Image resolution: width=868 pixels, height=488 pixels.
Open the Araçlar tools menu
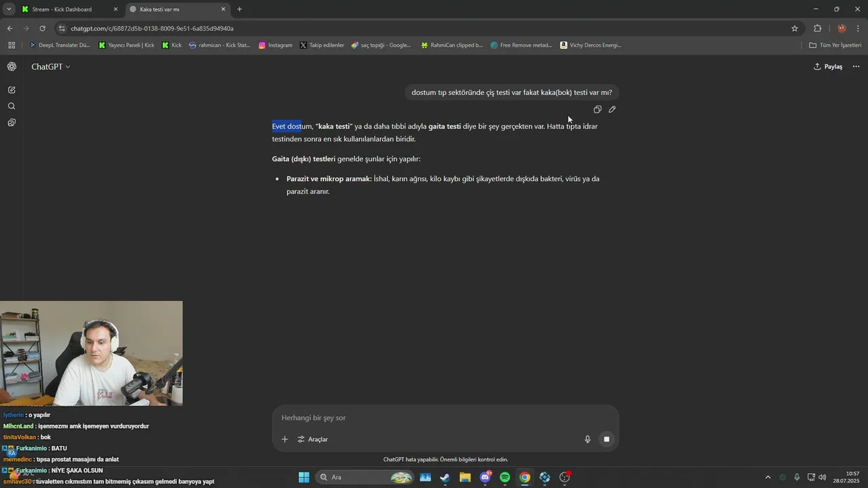coord(313,439)
